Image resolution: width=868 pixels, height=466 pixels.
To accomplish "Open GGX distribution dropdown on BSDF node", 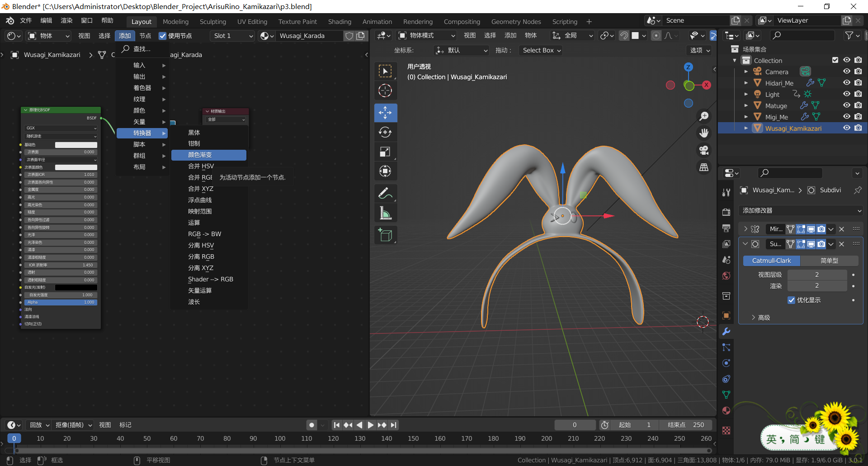I will (x=61, y=128).
